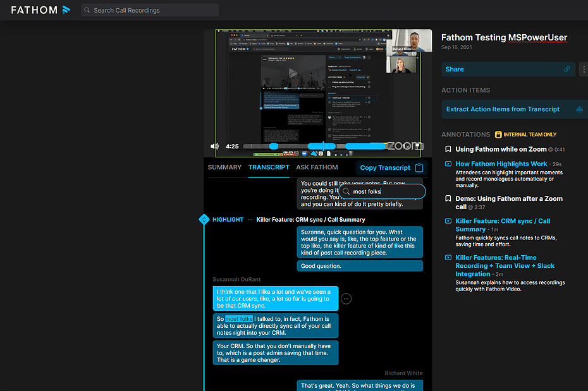The height and width of the screenshot is (391, 588).
Task: Click the link icon in the Share button
Action: [567, 69]
